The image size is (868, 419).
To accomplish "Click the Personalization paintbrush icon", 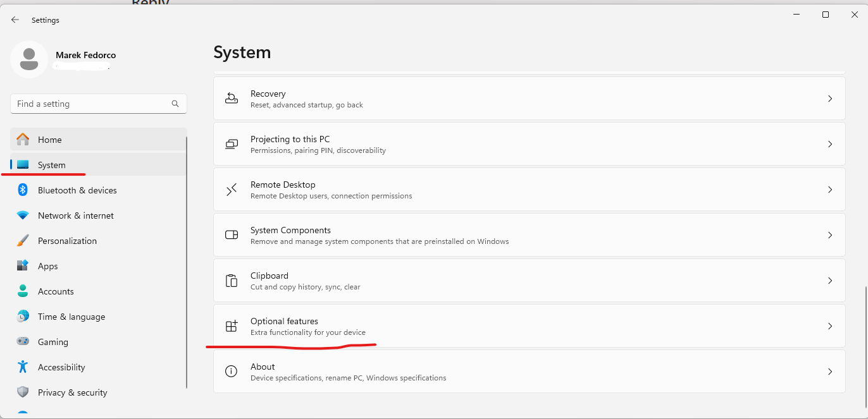I will 23,241.
